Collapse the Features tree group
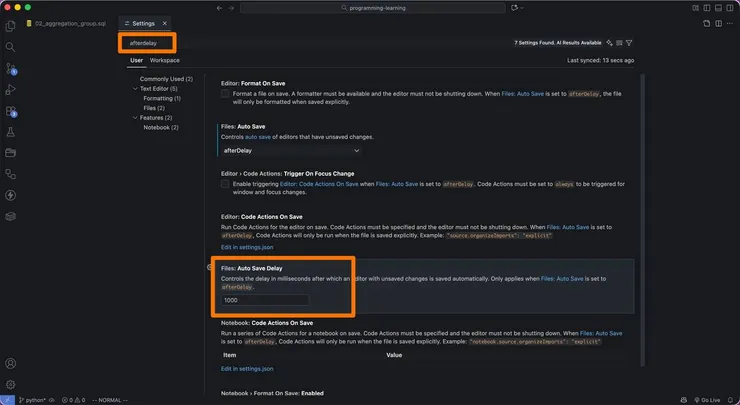 coord(135,118)
